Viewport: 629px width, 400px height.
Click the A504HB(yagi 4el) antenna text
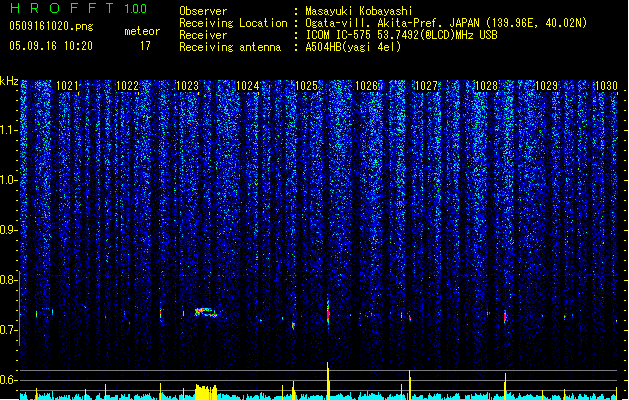[353, 47]
